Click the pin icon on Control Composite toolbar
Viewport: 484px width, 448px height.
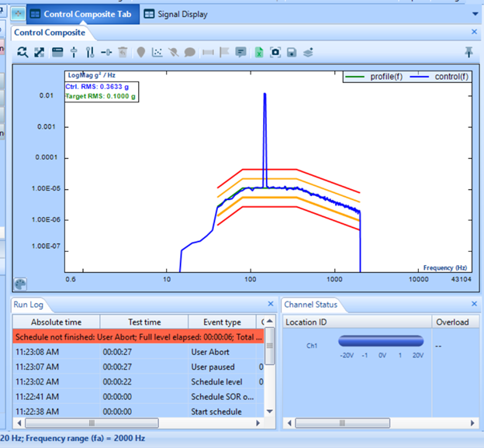[468, 52]
